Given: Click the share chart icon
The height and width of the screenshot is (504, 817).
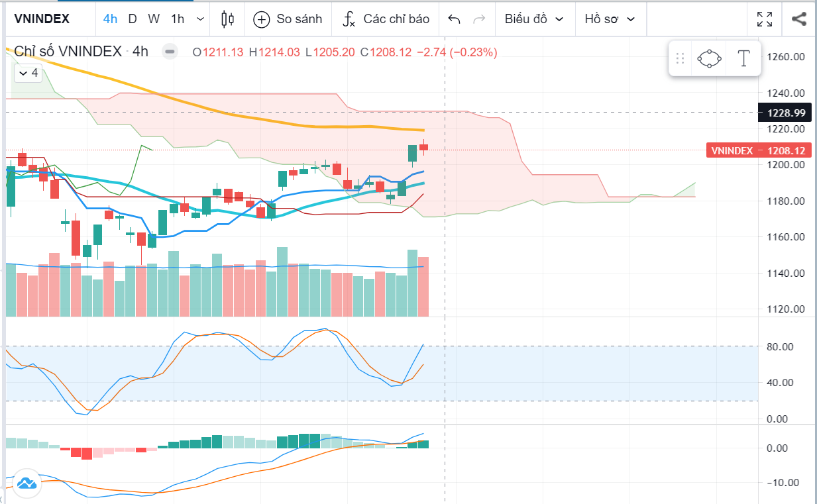Looking at the screenshot, I should coord(799,19).
